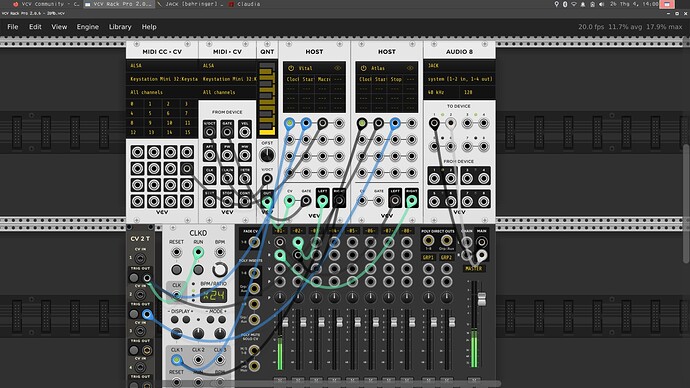Screen dimensions: 690x388
Task: Click QNT module OUT jack
Action: coord(267,202)
